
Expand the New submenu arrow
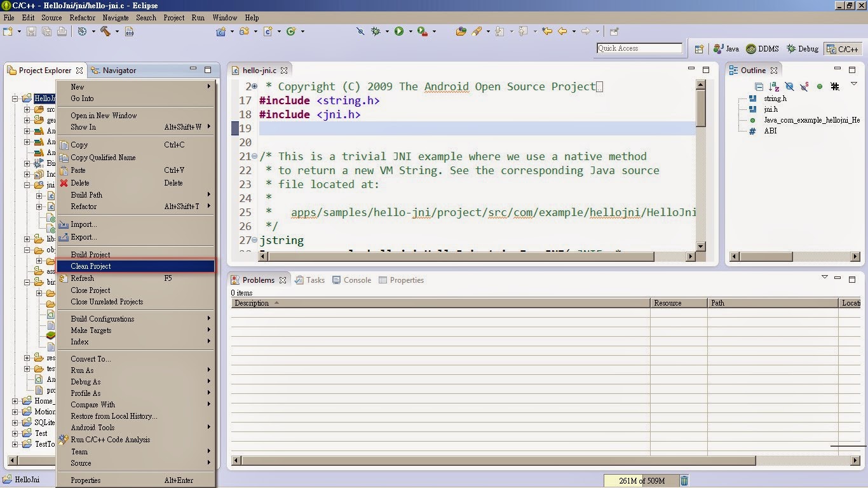tap(208, 86)
